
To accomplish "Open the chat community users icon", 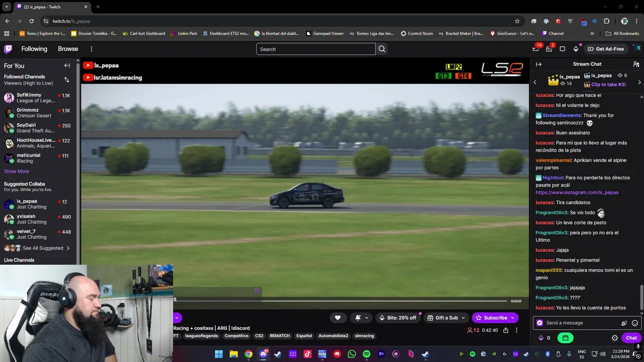I will point(636,64).
